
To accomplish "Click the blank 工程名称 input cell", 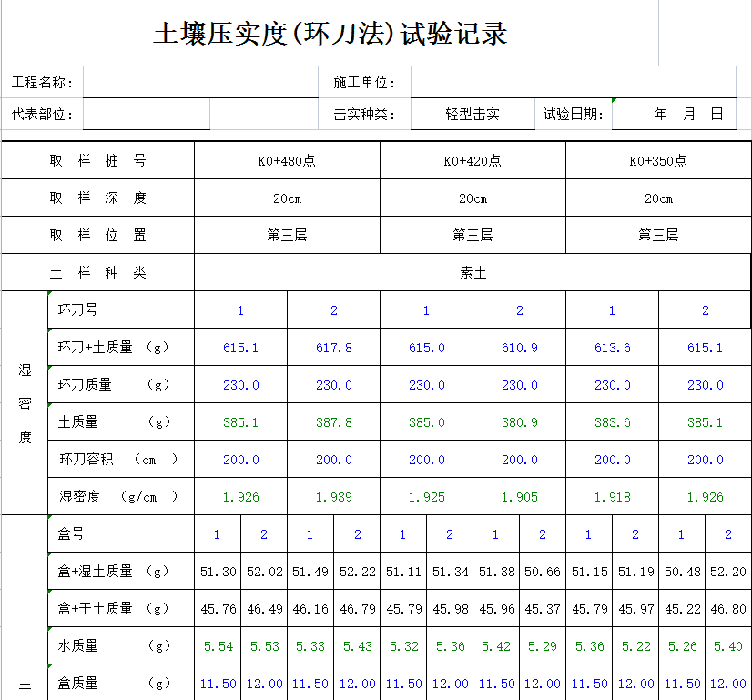I will [x=200, y=83].
